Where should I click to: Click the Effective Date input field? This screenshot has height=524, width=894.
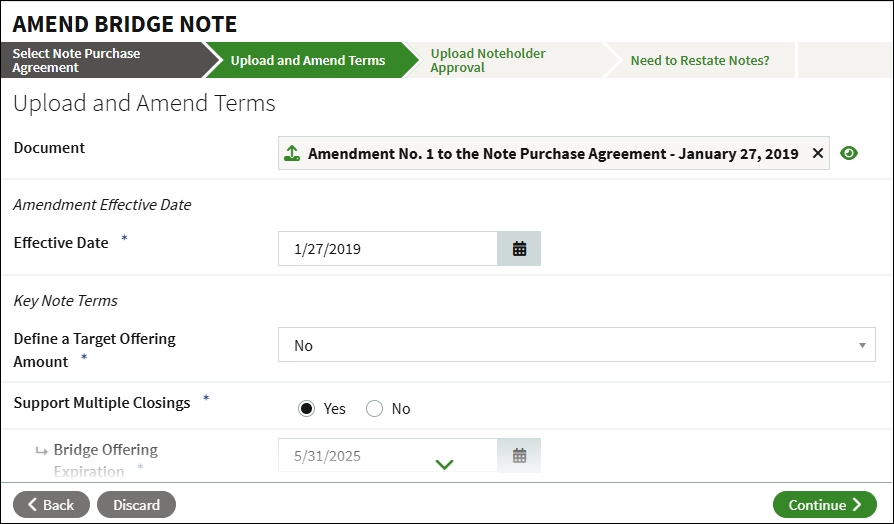tap(388, 249)
